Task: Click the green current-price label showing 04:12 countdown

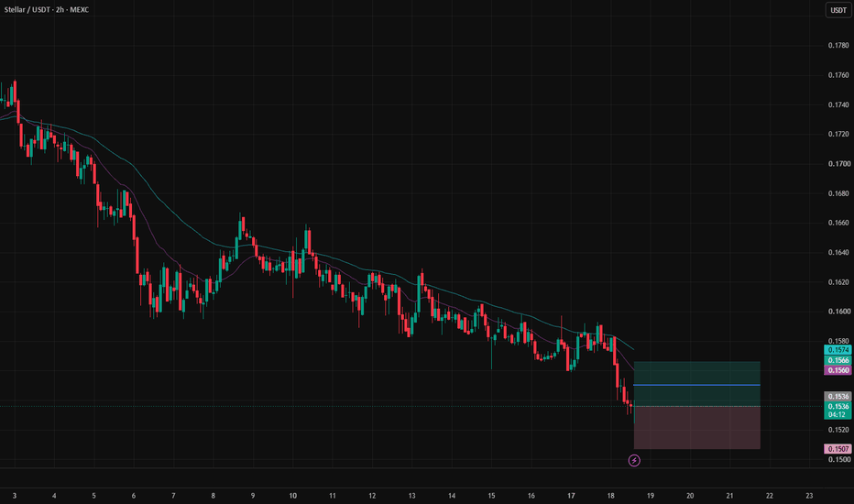Action: 838,411
